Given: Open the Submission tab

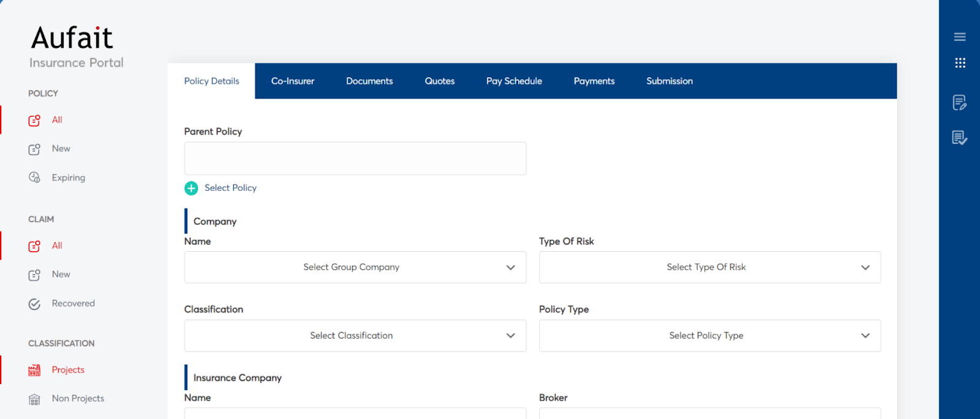Looking at the screenshot, I should (669, 81).
